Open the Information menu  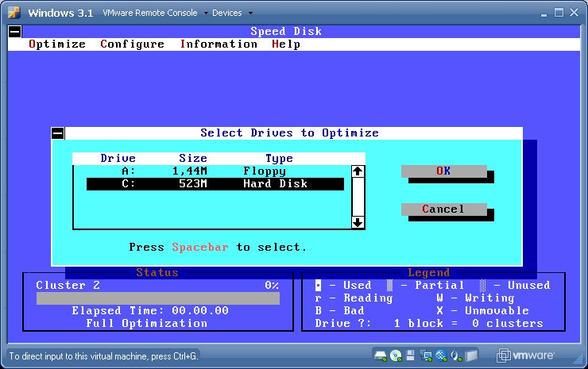click(x=219, y=44)
